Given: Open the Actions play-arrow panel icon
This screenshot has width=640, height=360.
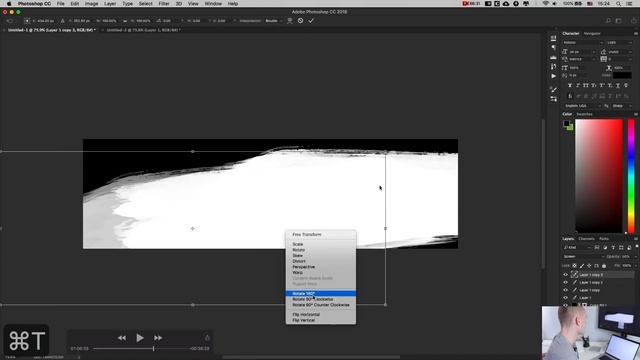Looking at the screenshot, I should tap(553, 76).
